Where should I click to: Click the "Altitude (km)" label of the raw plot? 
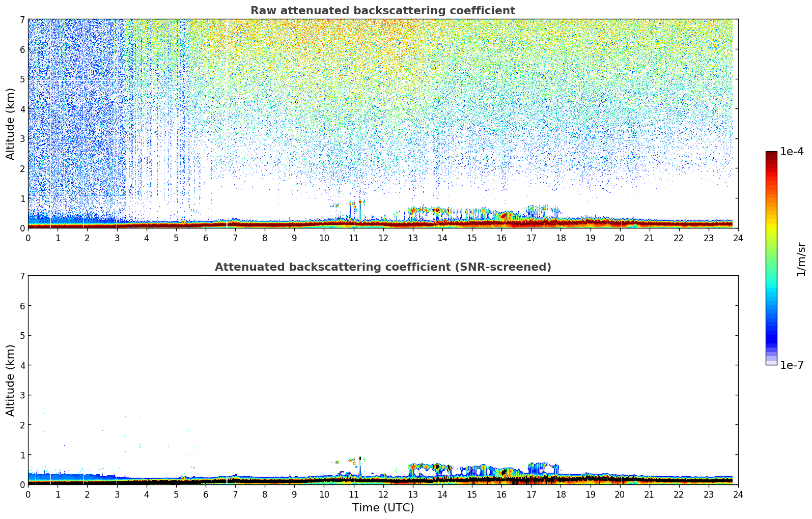(x=11, y=124)
